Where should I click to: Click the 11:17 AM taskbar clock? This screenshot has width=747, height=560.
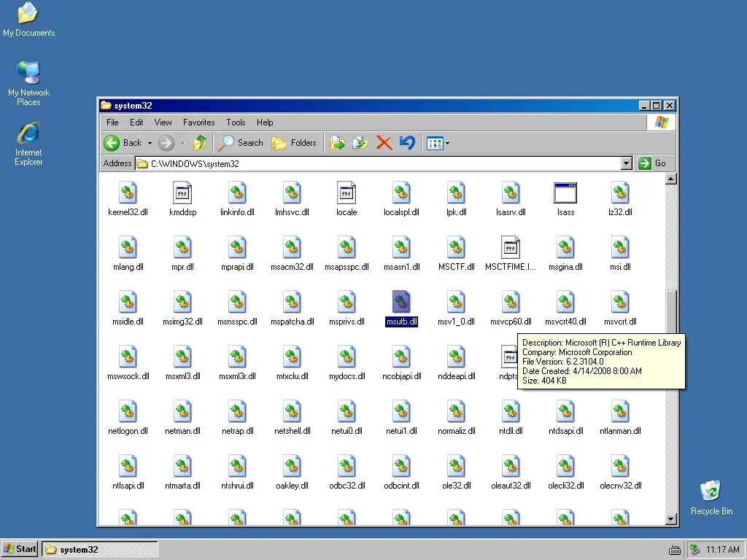[x=723, y=550]
